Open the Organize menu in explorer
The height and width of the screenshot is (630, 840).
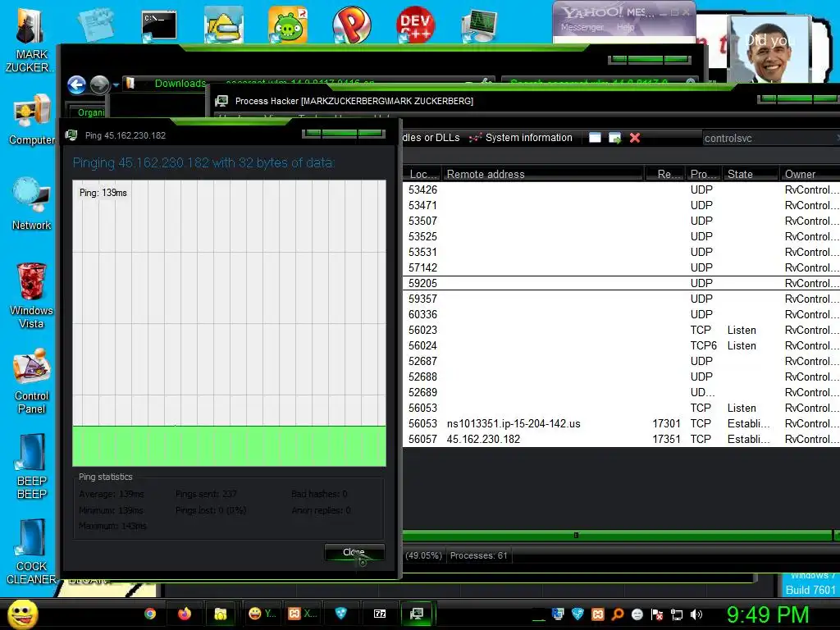91,112
